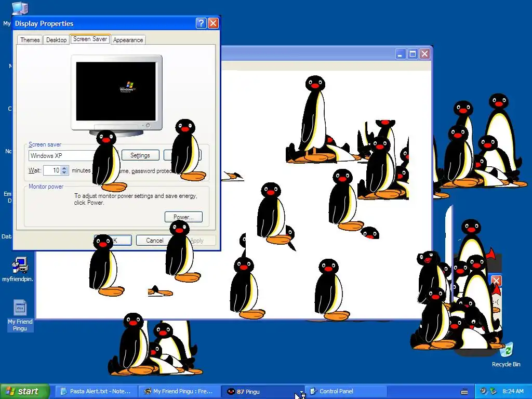Minimize the background window behind Display Properties
Screen dimensions: 532x399
[401, 54]
